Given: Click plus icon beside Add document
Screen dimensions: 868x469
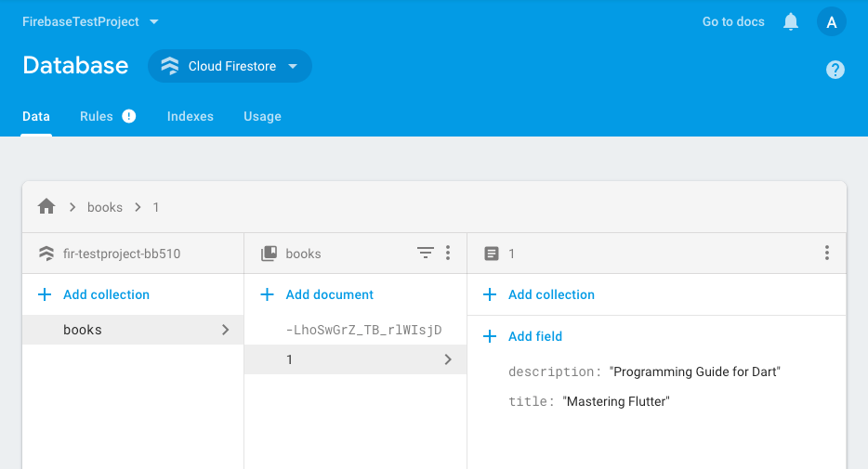Looking at the screenshot, I should tap(267, 294).
